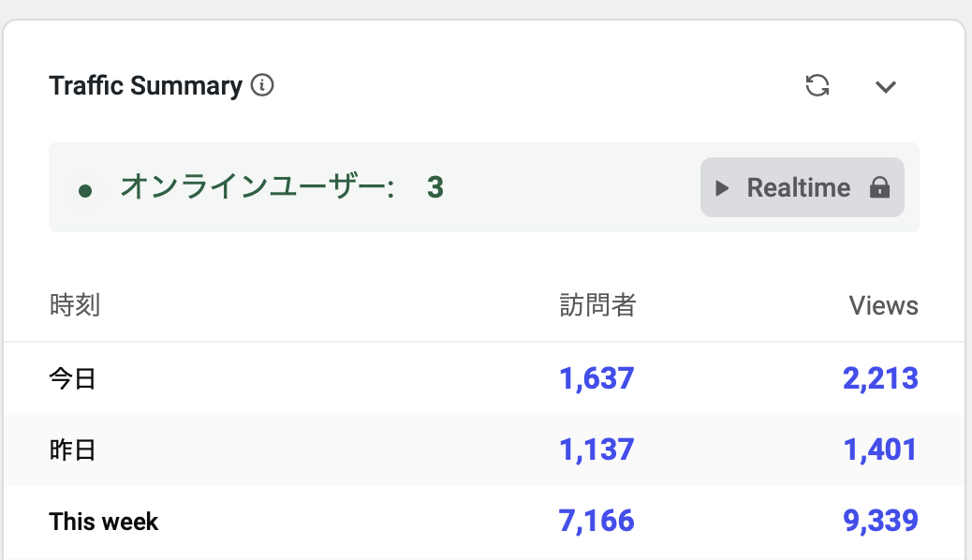The height and width of the screenshot is (560, 972).
Task: Open yesterday's visitors count 1,137
Action: [x=596, y=449]
